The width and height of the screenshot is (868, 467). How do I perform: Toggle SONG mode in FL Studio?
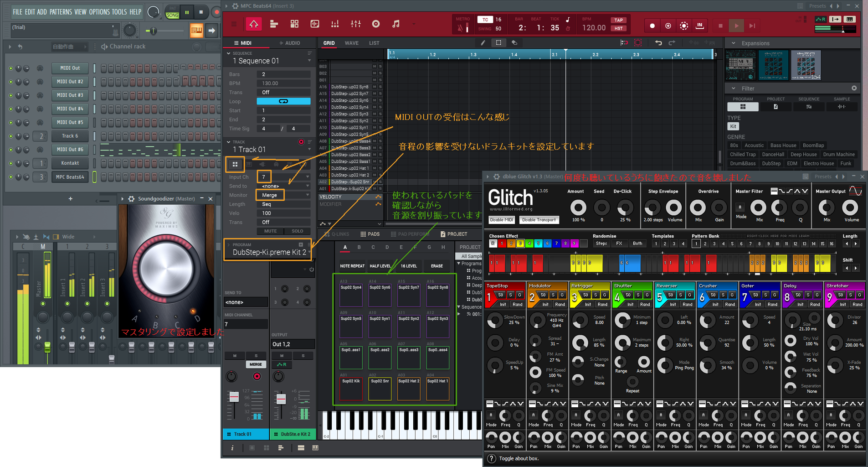click(172, 15)
